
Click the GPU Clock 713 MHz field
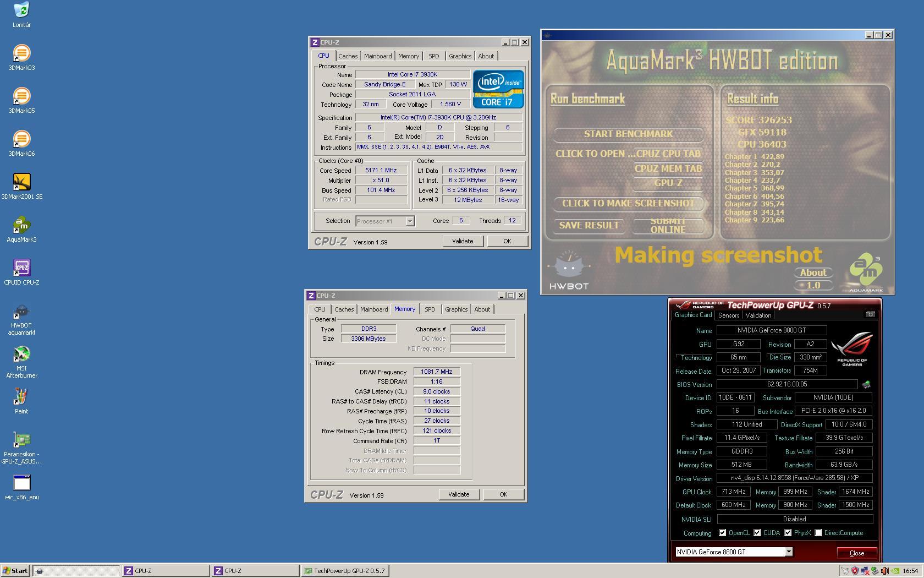734,492
